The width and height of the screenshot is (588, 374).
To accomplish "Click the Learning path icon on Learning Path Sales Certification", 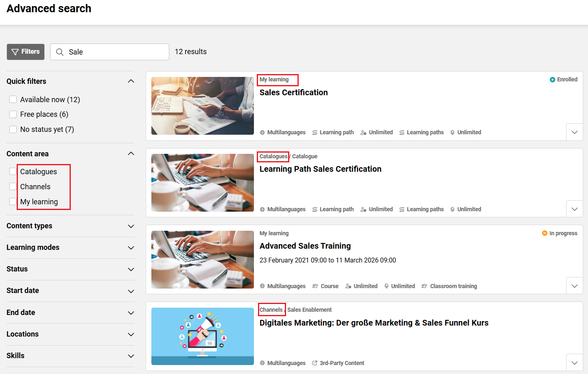I will tap(315, 210).
